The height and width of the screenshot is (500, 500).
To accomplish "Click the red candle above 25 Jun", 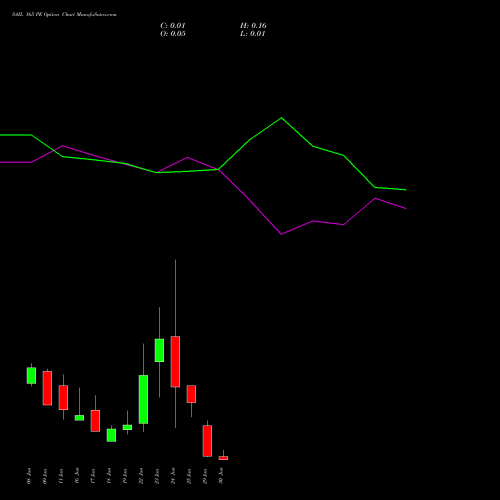I will coord(191,394).
